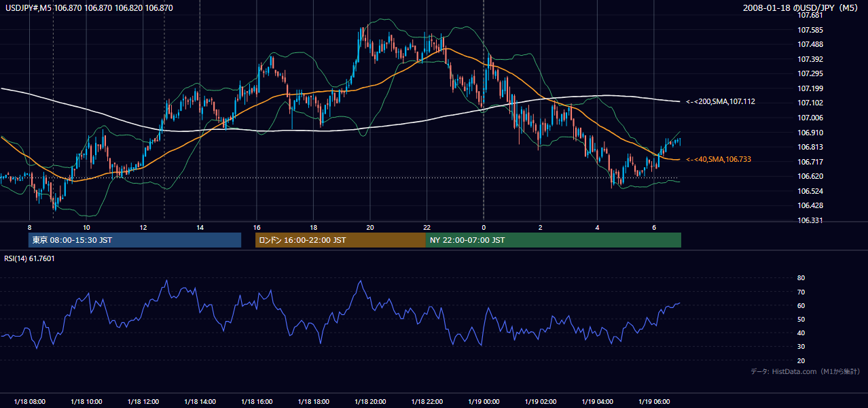This screenshot has height=408, width=868.
Task: Click the 1/18 12:00 bottom time label
Action: (143, 402)
